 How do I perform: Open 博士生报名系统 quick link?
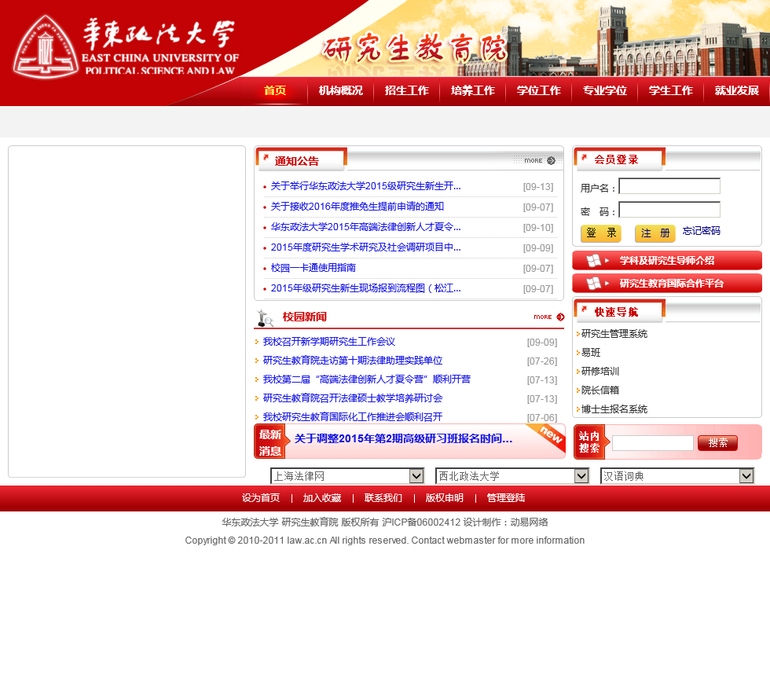point(614,409)
